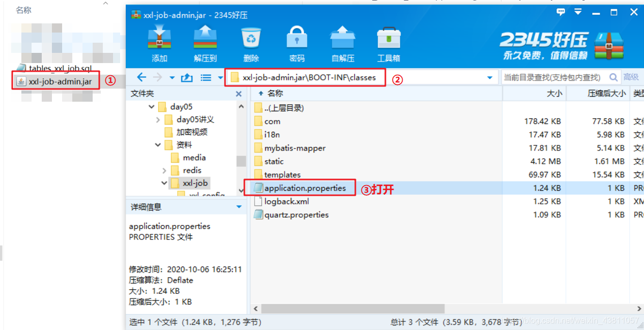Go back with the left arrow
Viewport: 644px width, 330px height.
pos(142,77)
